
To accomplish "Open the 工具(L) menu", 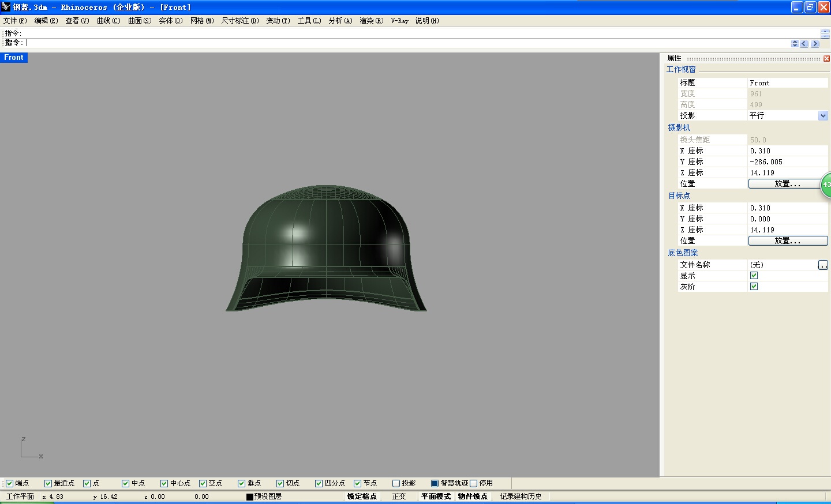I will coord(309,21).
